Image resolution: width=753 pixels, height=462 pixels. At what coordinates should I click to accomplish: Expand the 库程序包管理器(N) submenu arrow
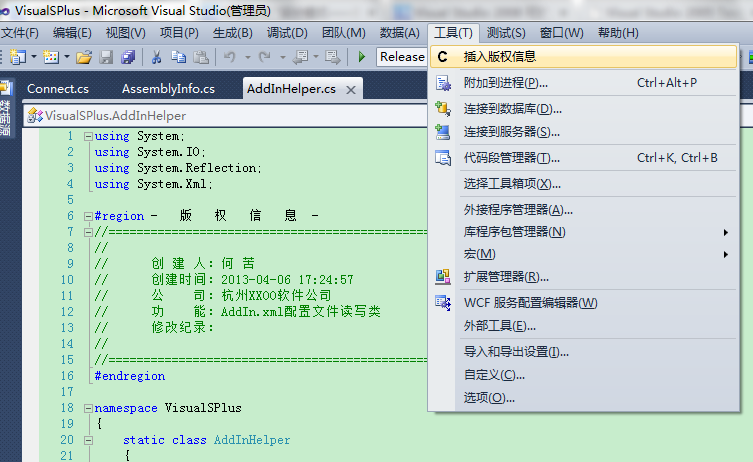(726, 232)
